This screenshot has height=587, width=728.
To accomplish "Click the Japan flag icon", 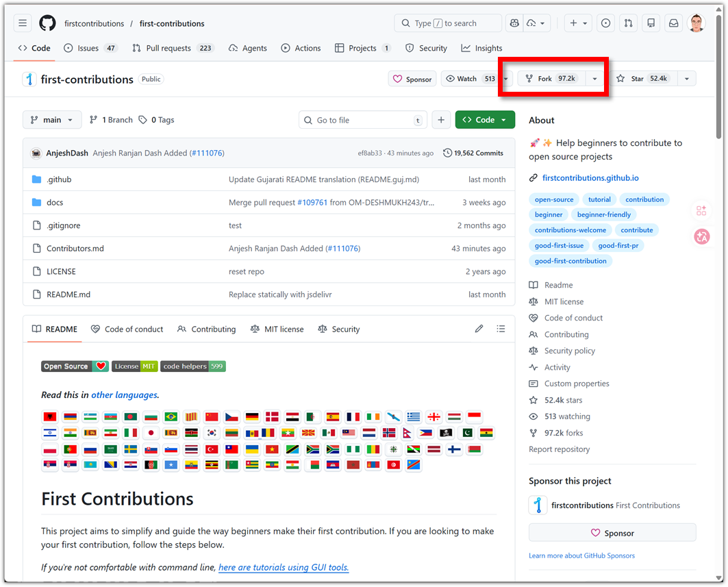I will pyautogui.click(x=151, y=433).
